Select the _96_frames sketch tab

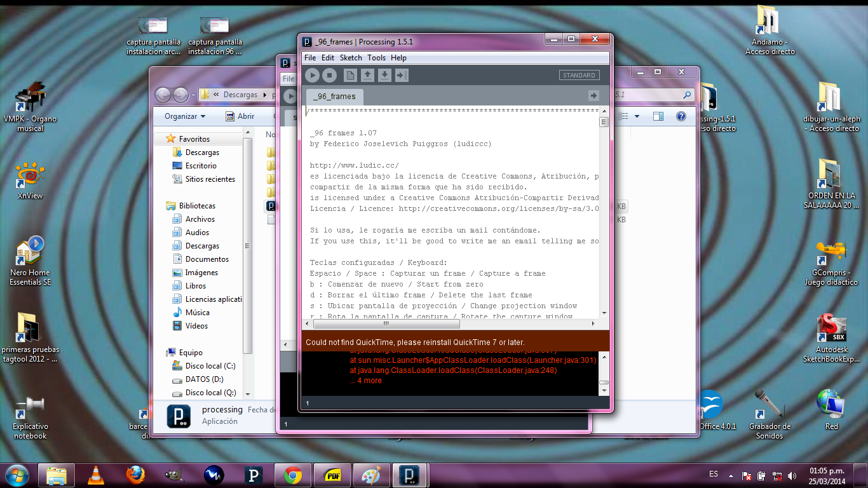[x=335, y=97]
